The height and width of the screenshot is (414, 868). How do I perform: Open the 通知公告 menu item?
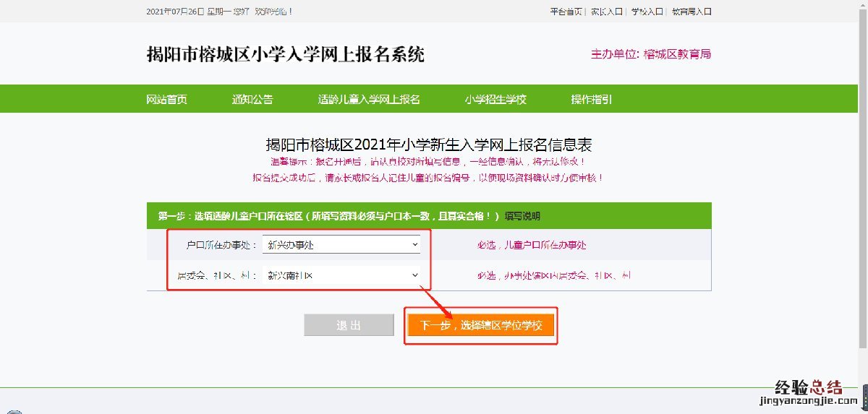pyautogui.click(x=252, y=100)
